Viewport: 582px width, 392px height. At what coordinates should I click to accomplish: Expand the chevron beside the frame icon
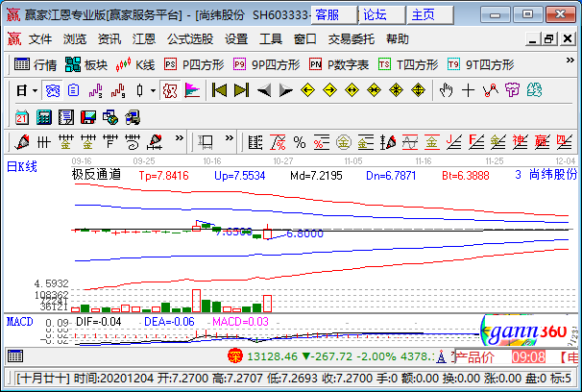click(x=230, y=138)
